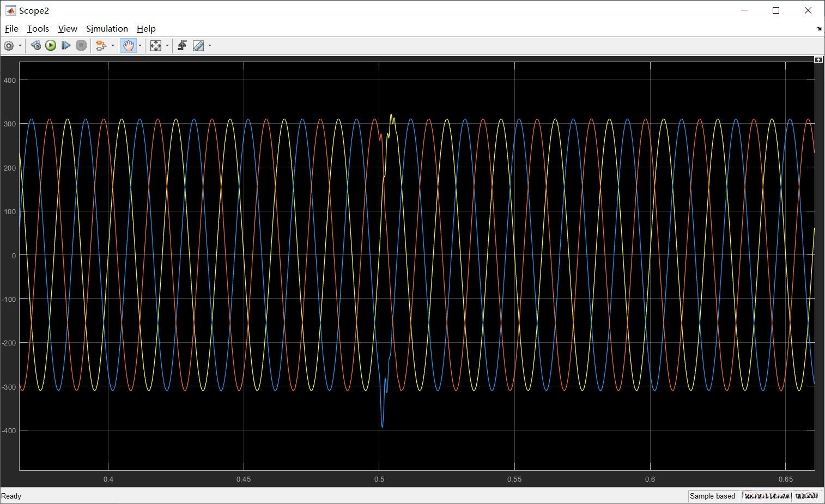Click the blue waveform spike near -400
Screen dimensions: 825x504
coord(382,425)
